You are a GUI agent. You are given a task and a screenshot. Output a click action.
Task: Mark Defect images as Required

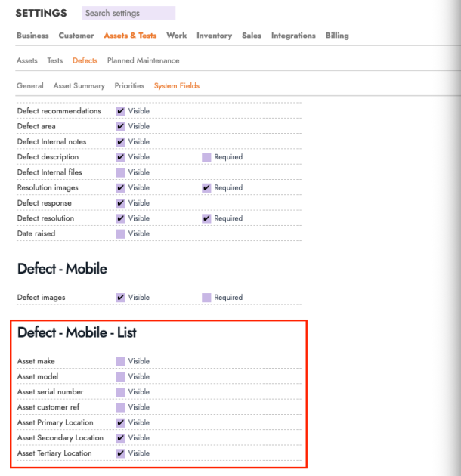click(206, 298)
